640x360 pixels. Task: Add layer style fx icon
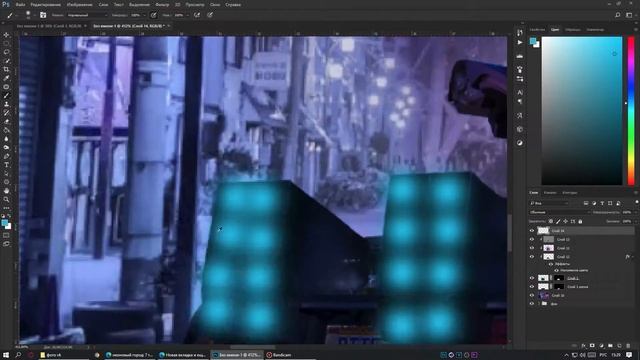coord(583,346)
